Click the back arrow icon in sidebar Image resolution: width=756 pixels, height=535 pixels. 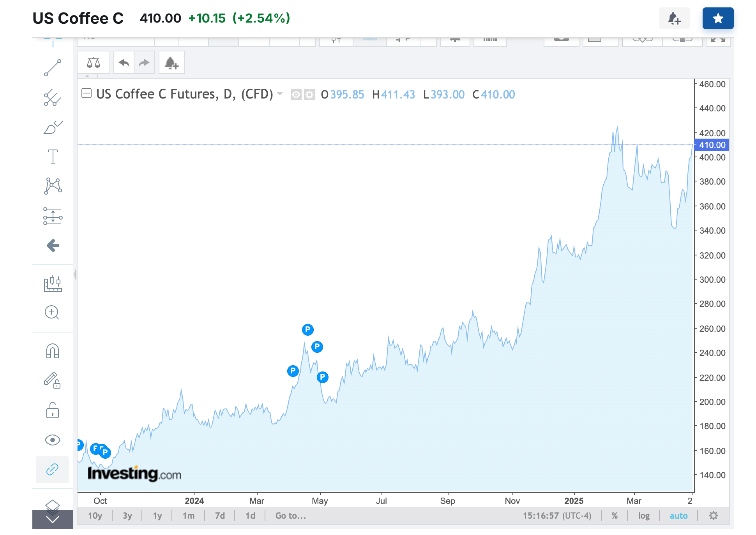tap(53, 245)
